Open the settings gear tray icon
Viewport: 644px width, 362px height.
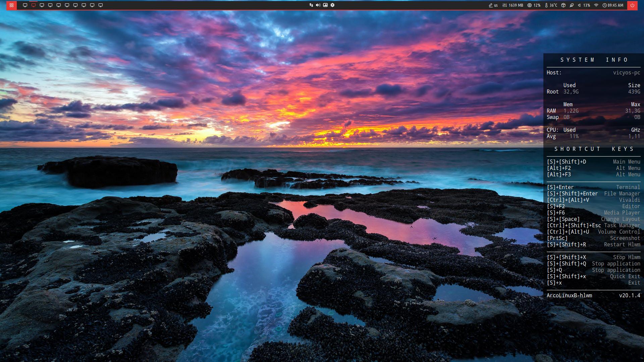pos(332,5)
